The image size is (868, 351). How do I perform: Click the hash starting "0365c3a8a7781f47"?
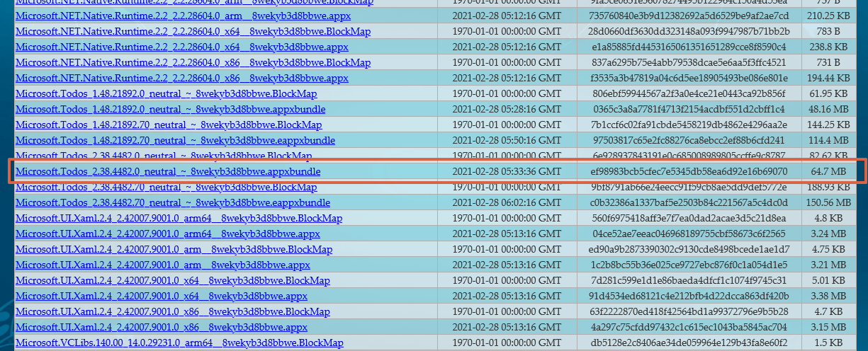pos(689,109)
